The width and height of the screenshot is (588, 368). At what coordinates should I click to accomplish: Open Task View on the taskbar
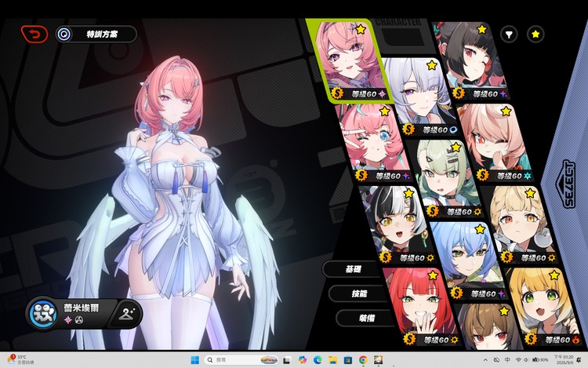click(286, 360)
